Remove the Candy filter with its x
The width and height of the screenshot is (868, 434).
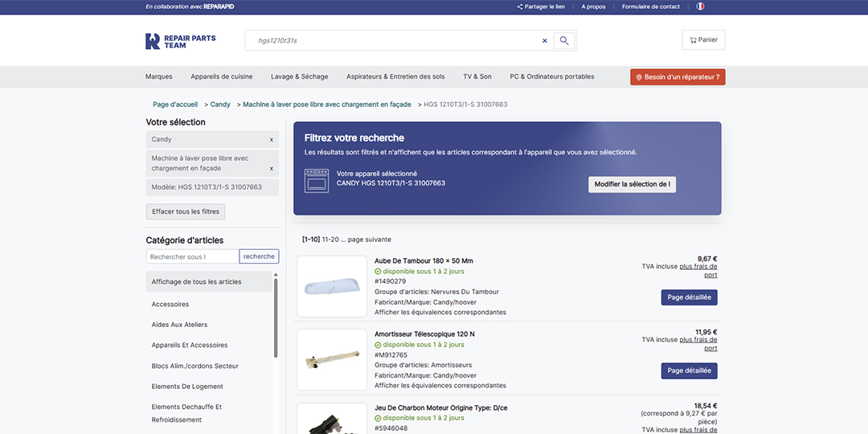click(x=271, y=140)
